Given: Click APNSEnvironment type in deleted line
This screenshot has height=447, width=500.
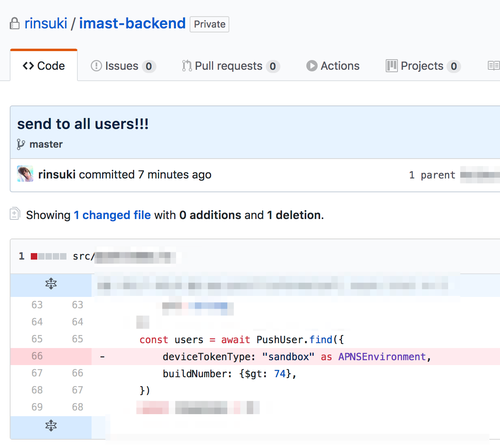Looking at the screenshot, I should coord(382,357).
